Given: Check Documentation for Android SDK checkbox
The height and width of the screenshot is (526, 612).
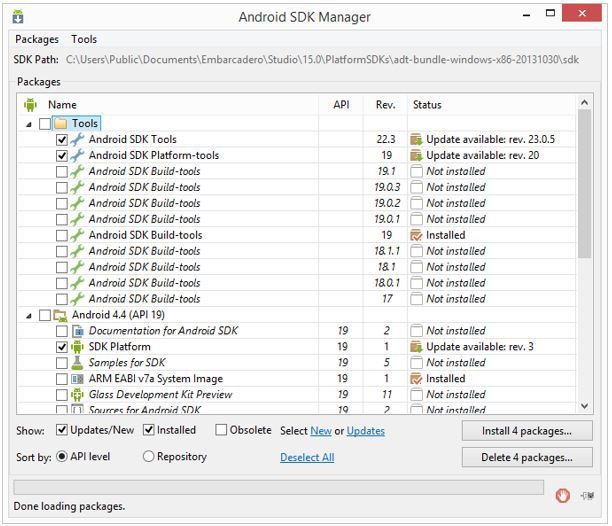Looking at the screenshot, I should (62, 331).
